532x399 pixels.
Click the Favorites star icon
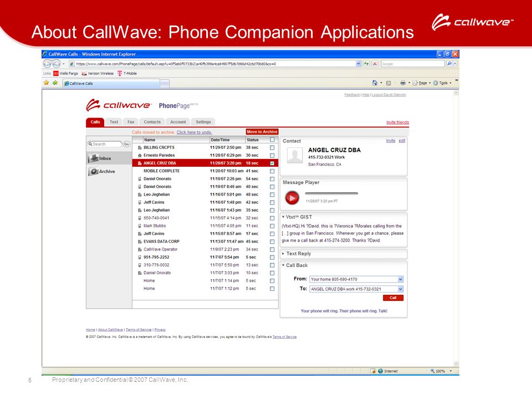(47, 83)
